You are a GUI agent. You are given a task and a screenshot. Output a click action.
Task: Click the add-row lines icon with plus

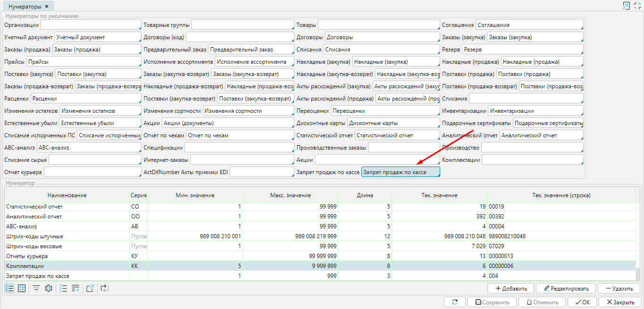click(x=75, y=288)
